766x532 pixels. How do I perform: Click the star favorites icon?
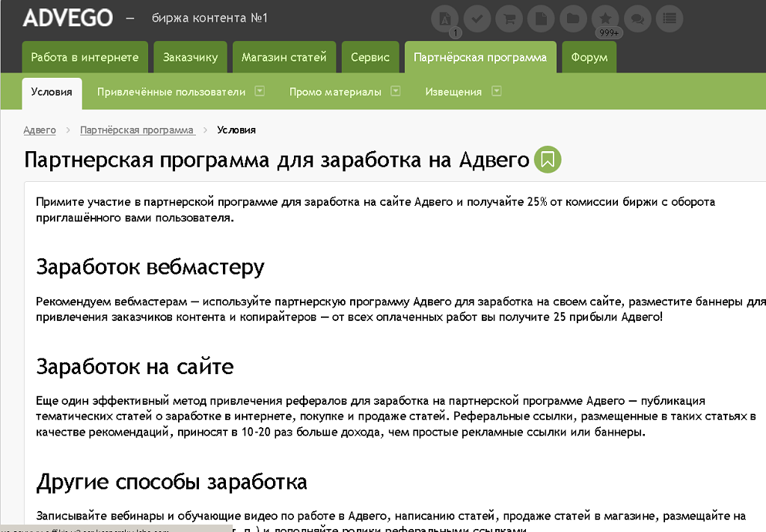[605, 19]
